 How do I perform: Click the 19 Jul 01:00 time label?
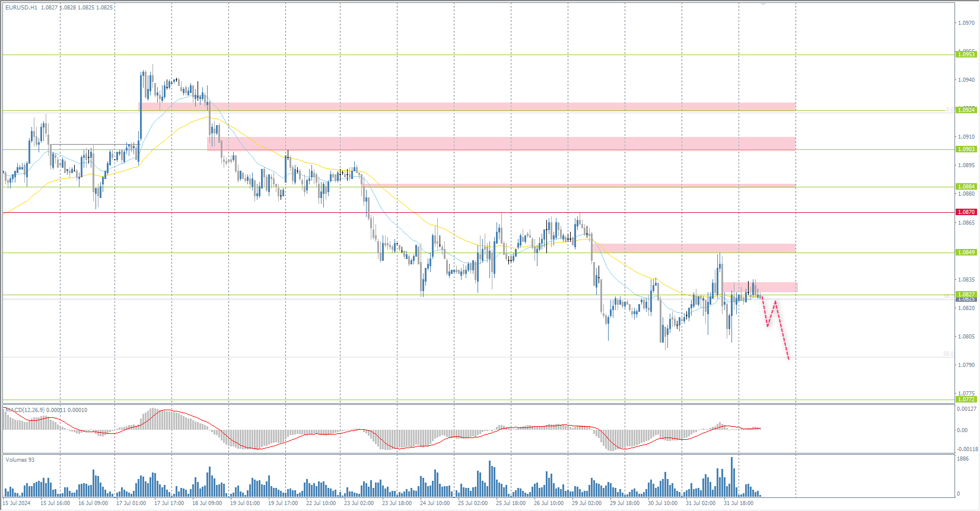point(245,503)
